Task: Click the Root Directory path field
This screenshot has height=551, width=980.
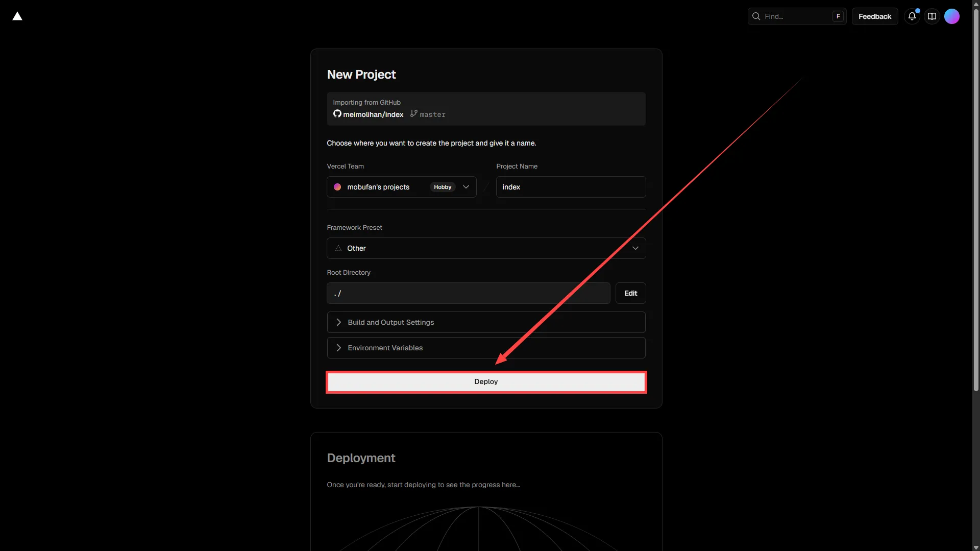Action: [468, 293]
